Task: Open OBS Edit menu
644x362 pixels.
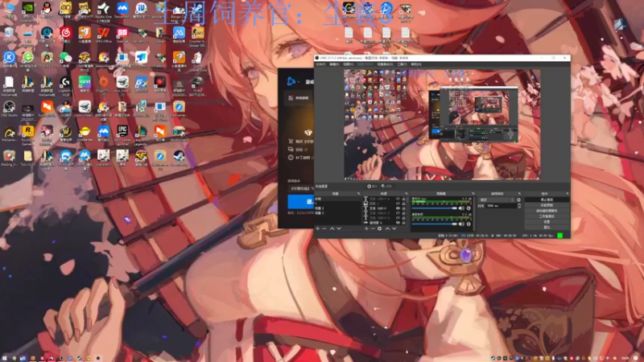Action: (x=334, y=64)
